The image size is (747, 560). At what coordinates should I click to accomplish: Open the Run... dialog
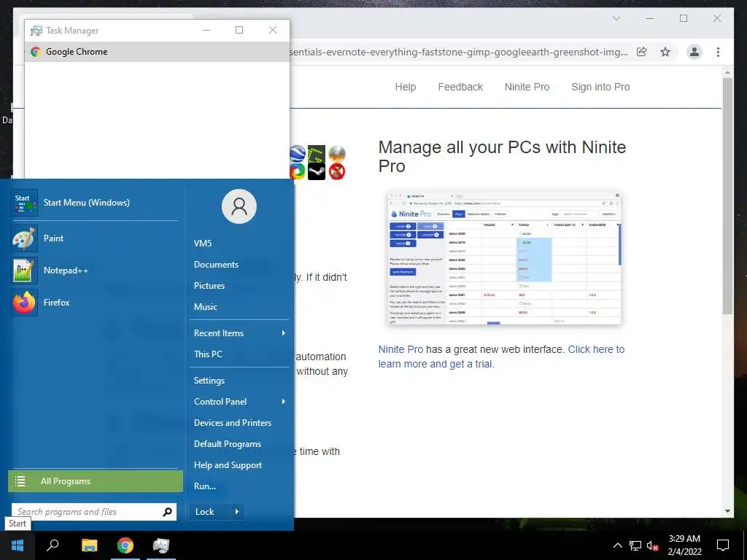point(205,486)
